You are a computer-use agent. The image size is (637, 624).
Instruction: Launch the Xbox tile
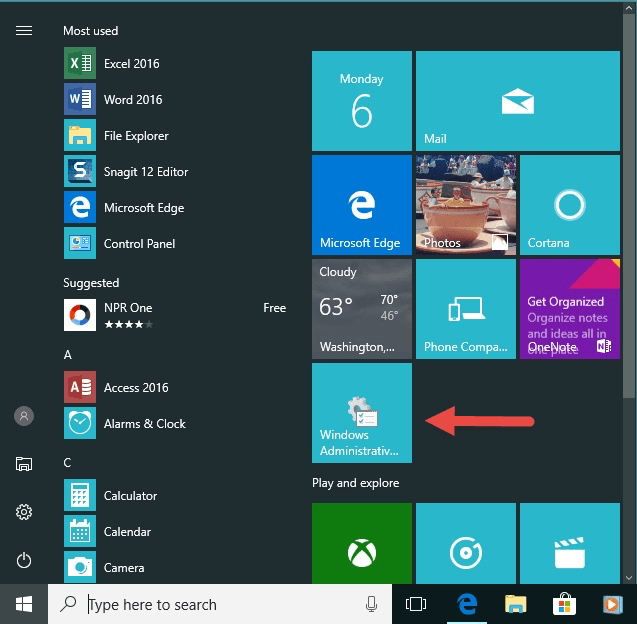pos(362,544)
